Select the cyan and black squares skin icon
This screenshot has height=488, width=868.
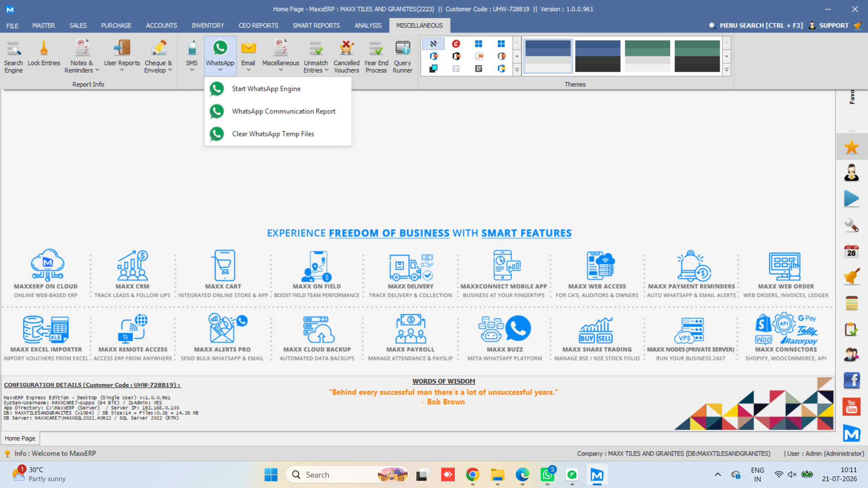tap(434, 69)
